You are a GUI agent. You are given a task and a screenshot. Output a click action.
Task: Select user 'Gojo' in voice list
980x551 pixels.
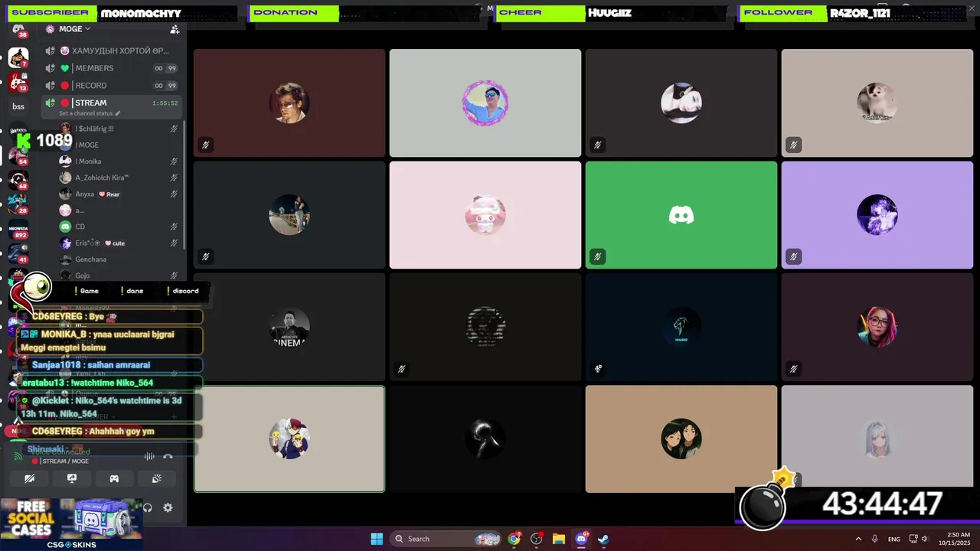[x=119, y=275]
